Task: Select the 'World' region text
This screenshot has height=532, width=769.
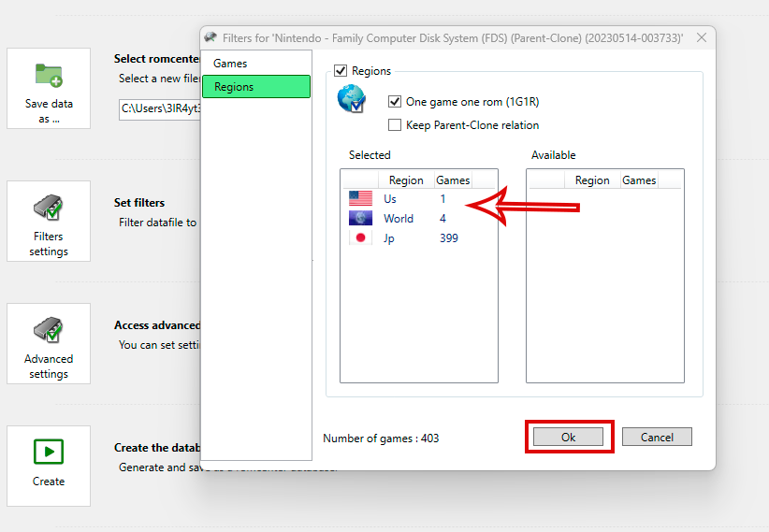Action: (x=399, y=218)
